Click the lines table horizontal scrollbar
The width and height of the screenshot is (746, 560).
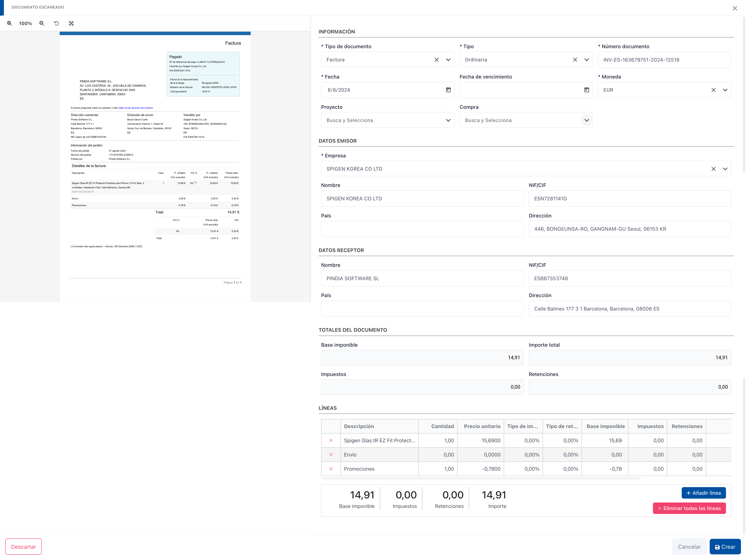[481, 478]
